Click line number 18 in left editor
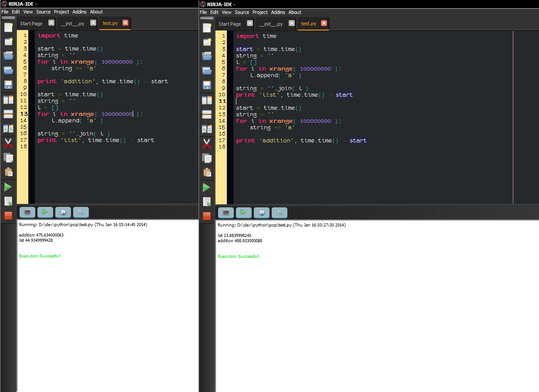This screenshot has width=539, height=392. click(24, 146)
